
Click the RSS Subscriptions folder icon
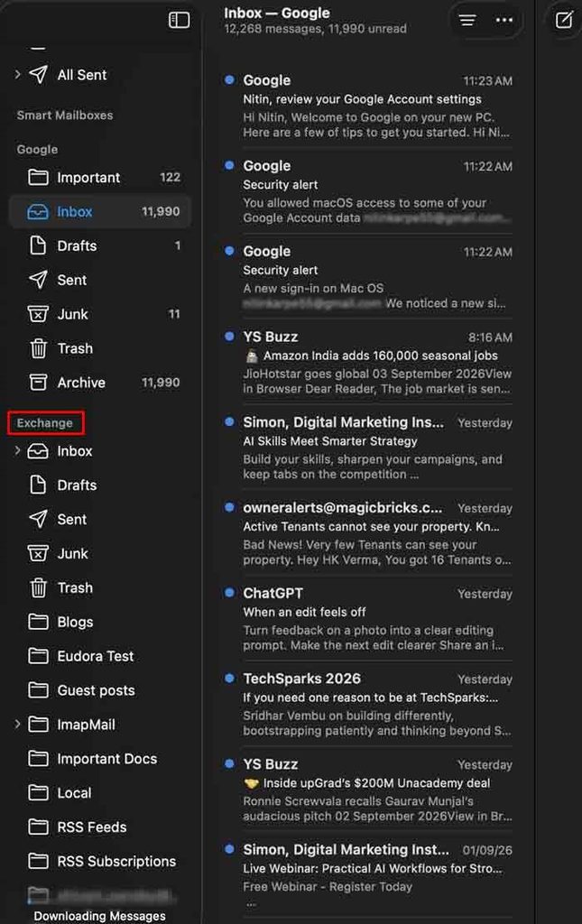tap(38, 861)
